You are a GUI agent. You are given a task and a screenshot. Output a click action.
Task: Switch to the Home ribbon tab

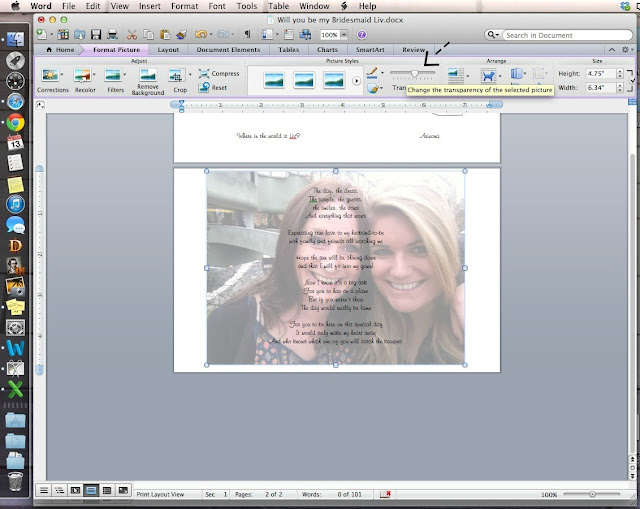coord(60,50)
